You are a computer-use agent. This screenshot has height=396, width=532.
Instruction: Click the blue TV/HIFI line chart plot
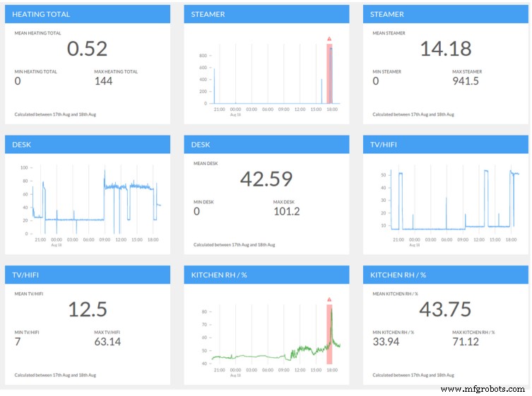455,200
